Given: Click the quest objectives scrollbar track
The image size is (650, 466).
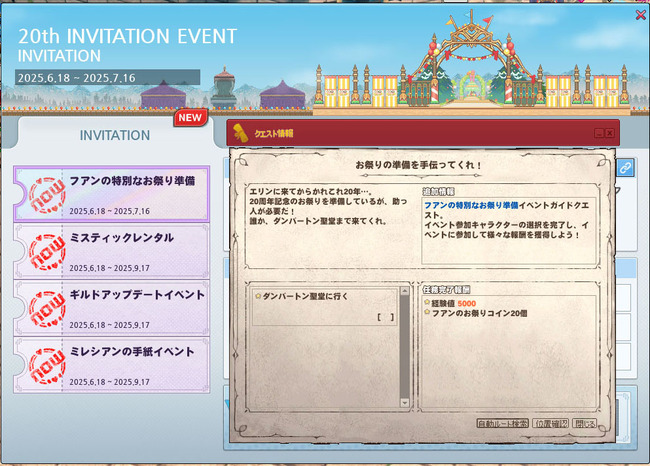Looking at the screenshot, I should click(x=405, y=347).
